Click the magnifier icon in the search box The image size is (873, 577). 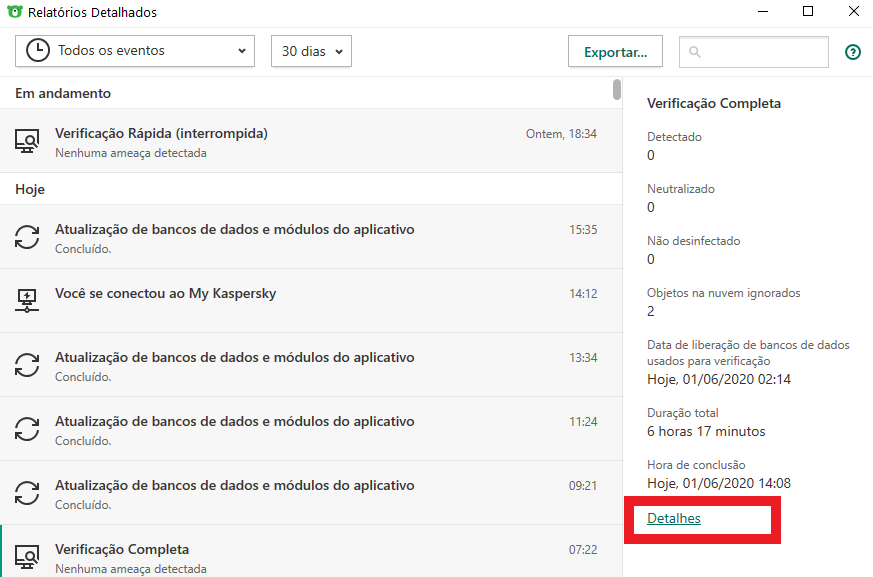click(x=694, y=52)
